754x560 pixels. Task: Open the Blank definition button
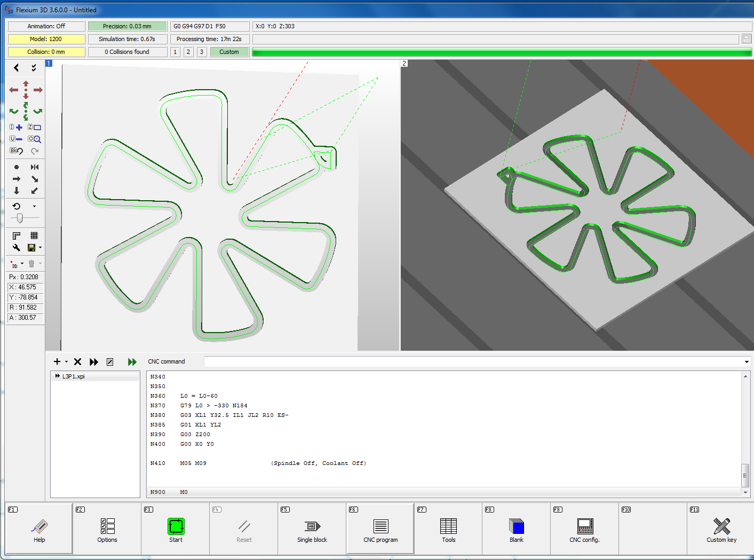(x=516, y=530)
